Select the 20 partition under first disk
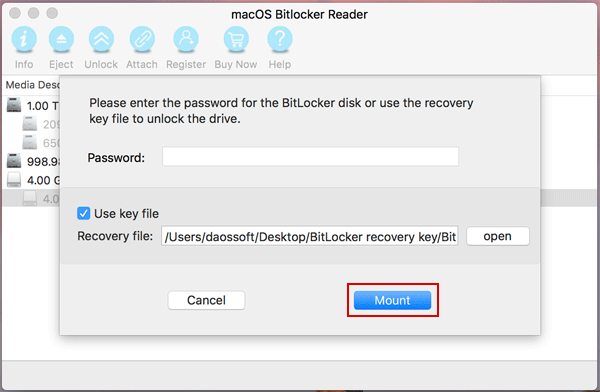Viewport: 600px width, 392px height. (x=41, y=124)
